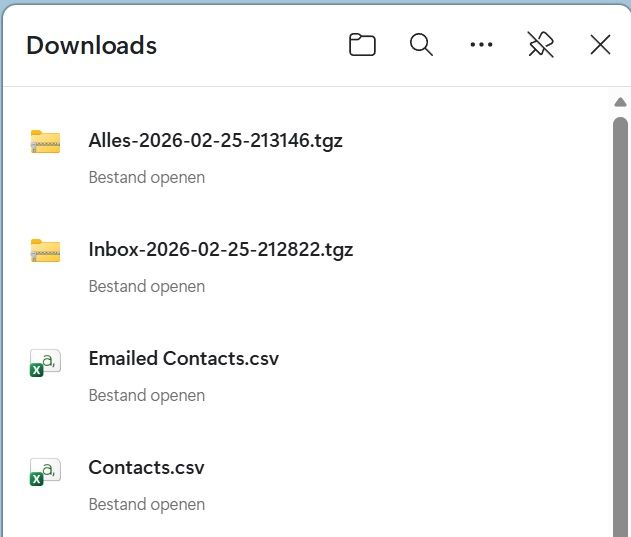The image size is (631, 537).
Task: Select the Emailed Contacts.csv file name
Action: pos(184,358)
